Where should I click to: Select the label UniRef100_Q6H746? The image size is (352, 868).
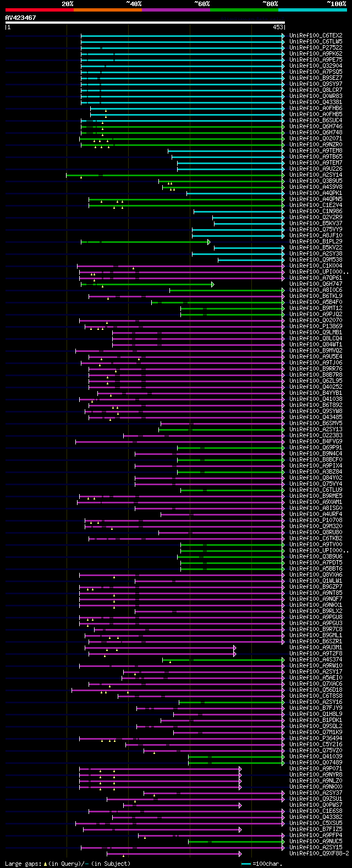click(316, 126)
